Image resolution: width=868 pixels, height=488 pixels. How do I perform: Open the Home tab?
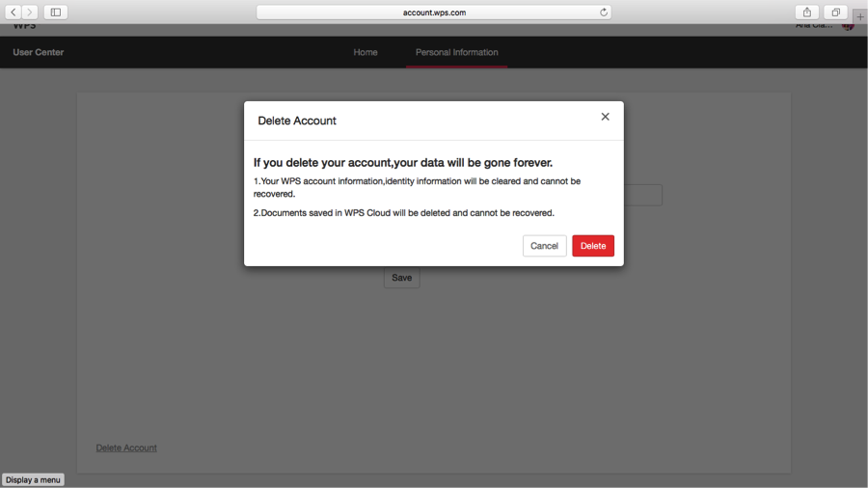click(x=366, y=52)
